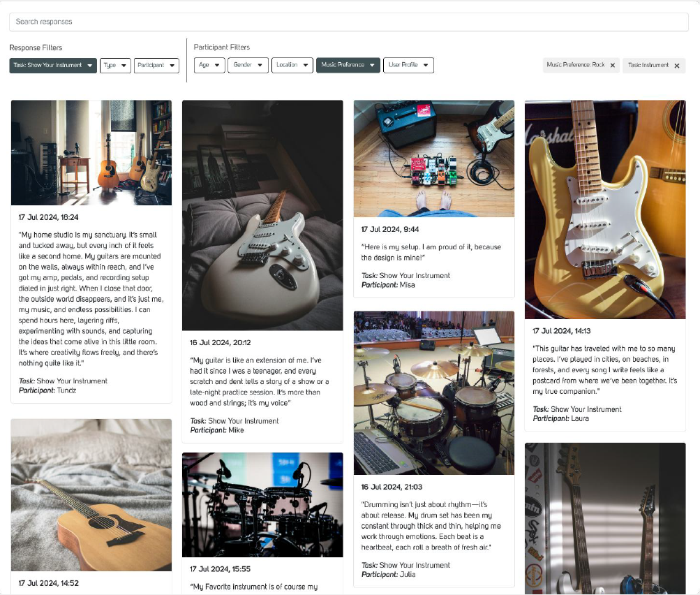
Task: Remove the Music Preference: Rock filter chip
Action: [x=613, y=65]
